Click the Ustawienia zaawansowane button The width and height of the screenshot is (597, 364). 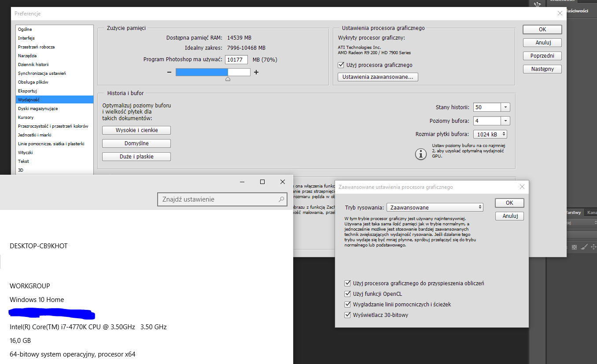point(378,77)
